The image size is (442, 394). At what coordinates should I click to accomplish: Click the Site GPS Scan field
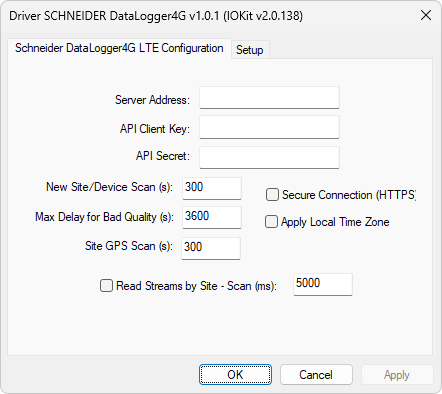tap(211, 248)
